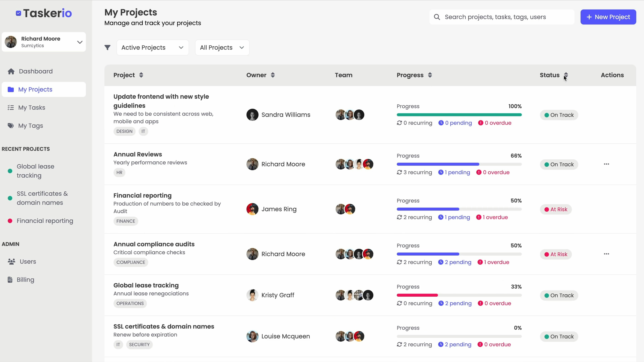Click the Taskerio logo checkbox icon
The image size is (644, 362).
point(18,13)
